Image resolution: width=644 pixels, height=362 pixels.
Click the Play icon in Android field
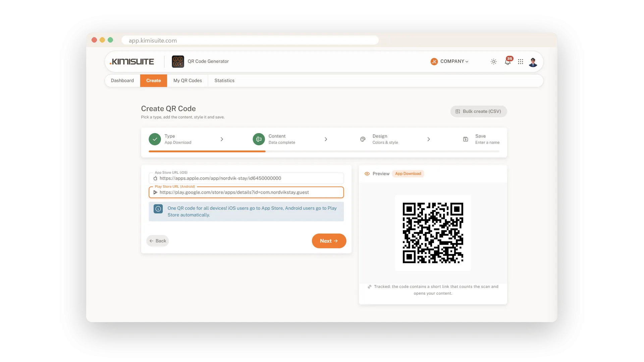click(155, 192)
